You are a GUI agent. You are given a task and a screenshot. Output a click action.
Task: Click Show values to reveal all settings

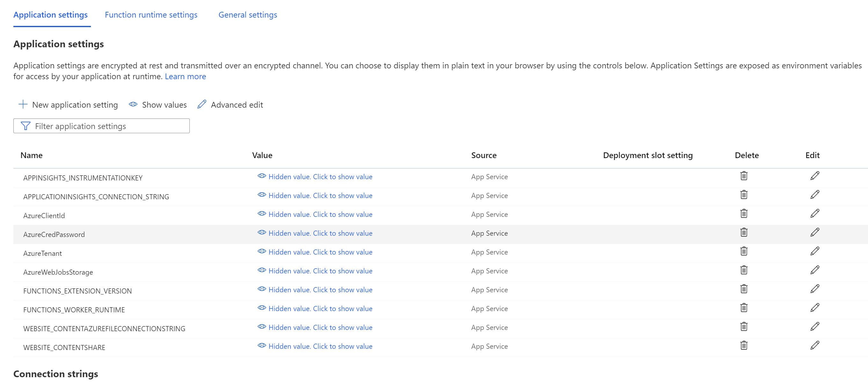coord(157,105)
